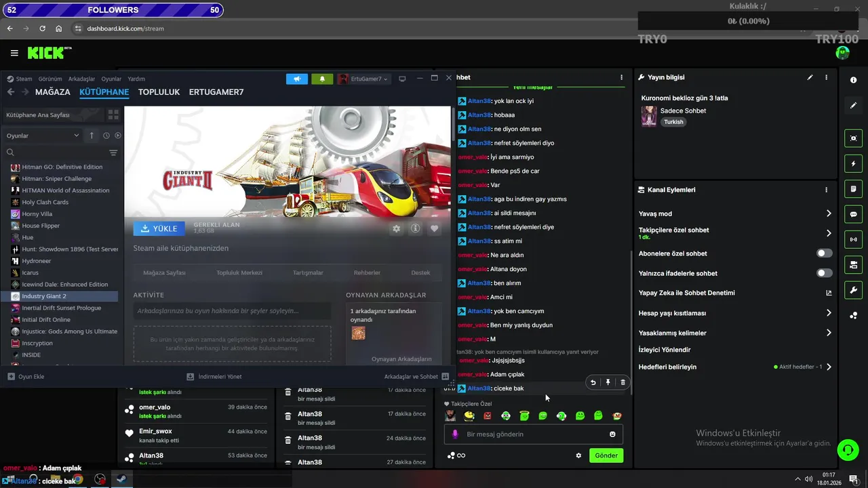Image resolution: width=868 pixels, height=488 pixels.
Task: Pin the ciceke bak chat message
Action: coord(608,382)
